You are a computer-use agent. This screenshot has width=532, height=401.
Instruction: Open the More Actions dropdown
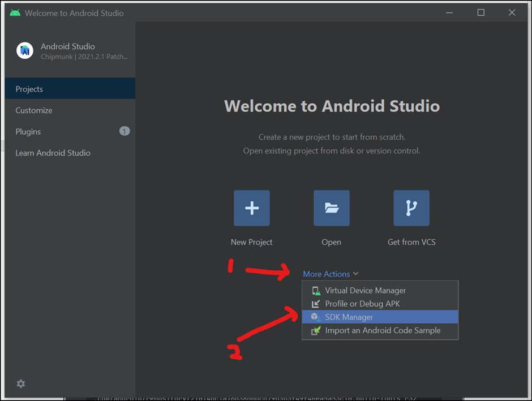point(327,274)
